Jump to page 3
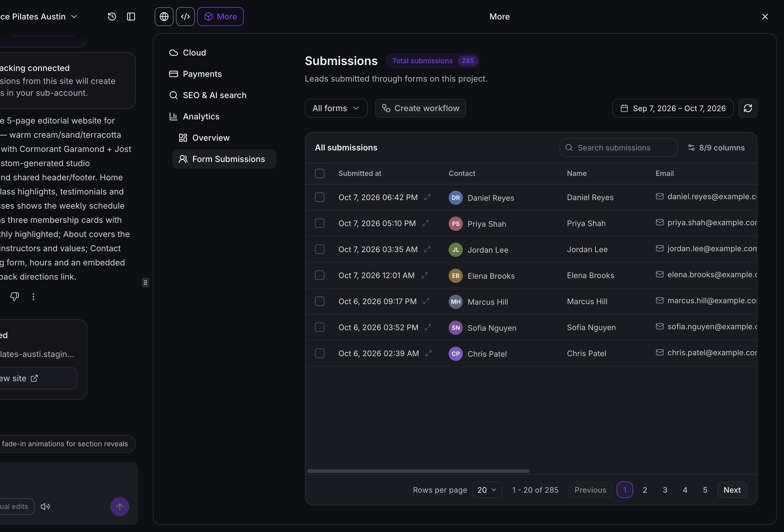 pyautogui.click(x=665, y=490)
